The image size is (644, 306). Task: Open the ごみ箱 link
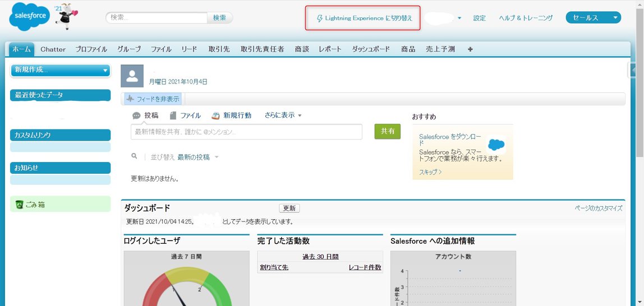pyautogui.click(x=35, y=205)
